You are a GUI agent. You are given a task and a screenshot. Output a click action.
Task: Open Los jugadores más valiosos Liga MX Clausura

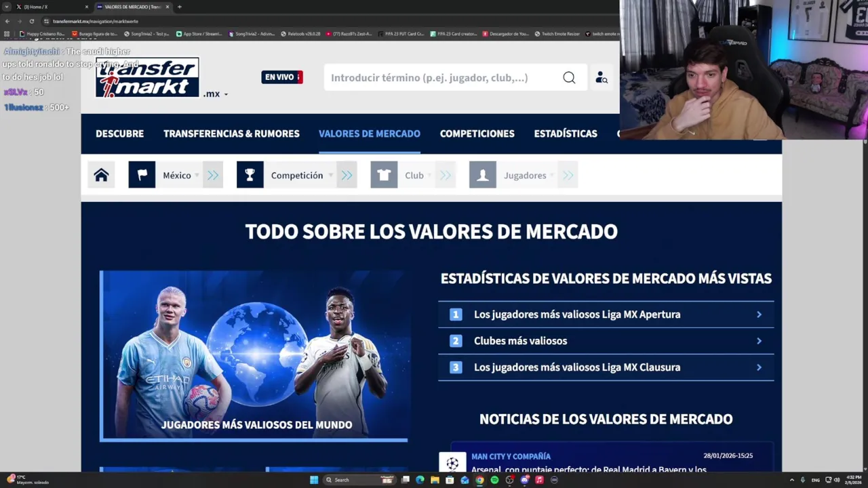click(577, 367)
